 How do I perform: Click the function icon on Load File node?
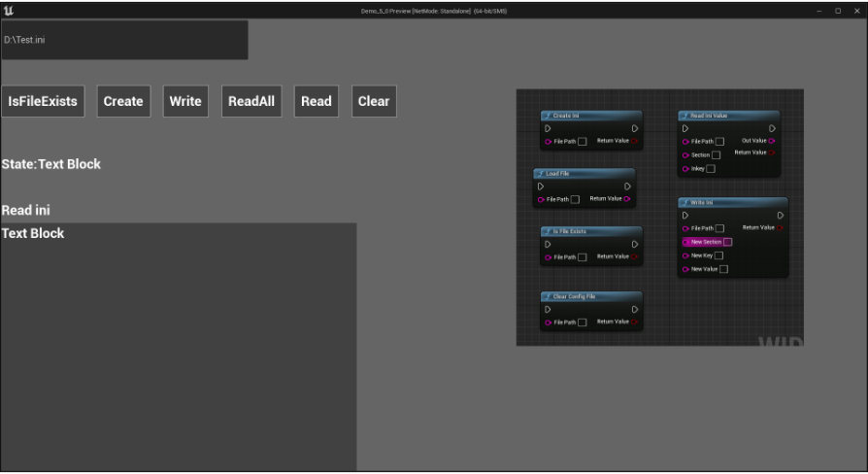[x=540, y=173]
